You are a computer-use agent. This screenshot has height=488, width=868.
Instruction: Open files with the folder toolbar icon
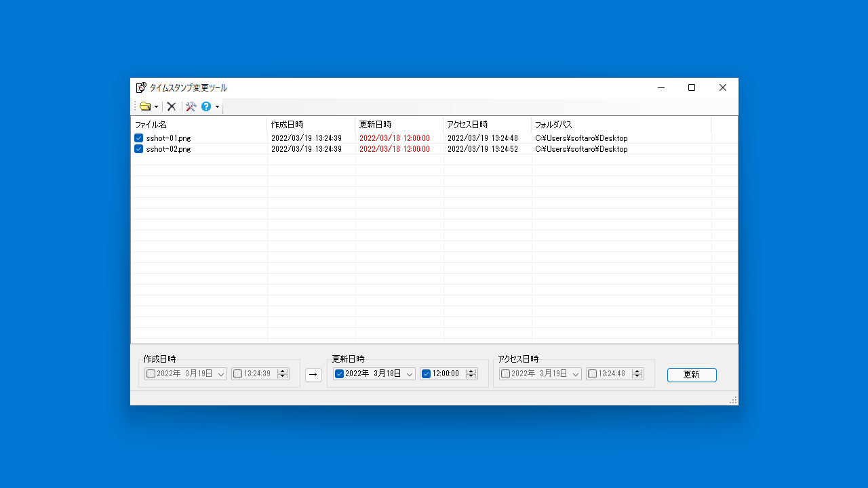point(145,106)
